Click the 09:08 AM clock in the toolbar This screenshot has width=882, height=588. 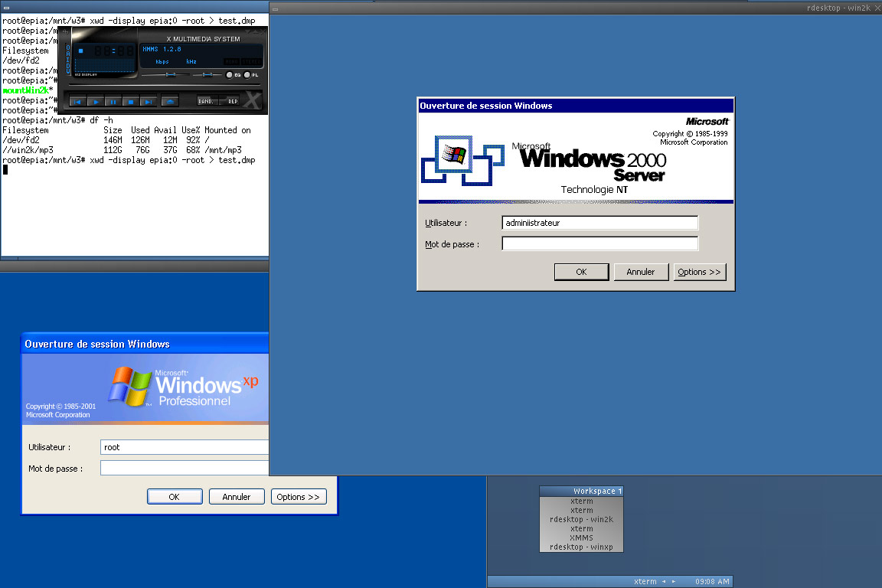click(712, 581)
